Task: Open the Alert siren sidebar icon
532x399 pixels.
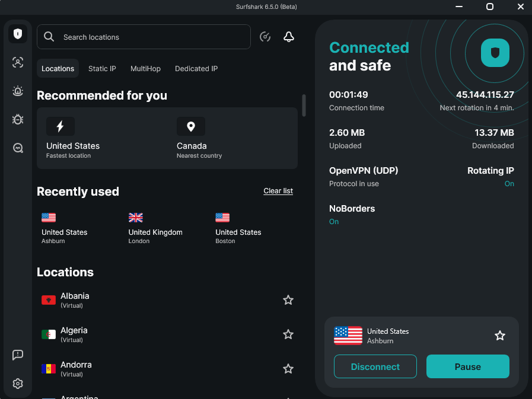Action: click(18, 91)
